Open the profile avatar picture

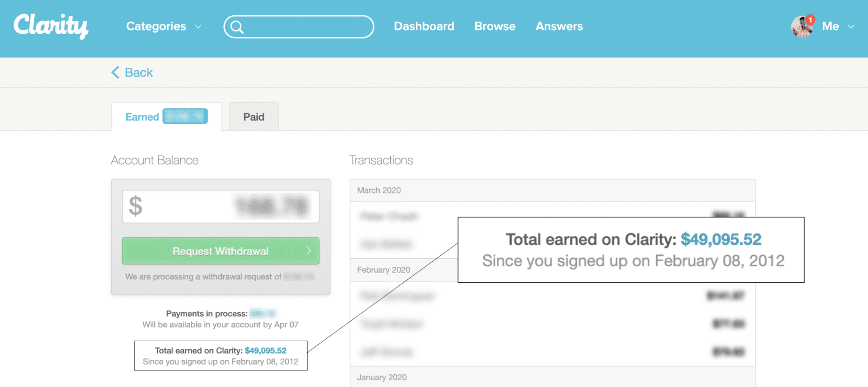click(x=801, y=27)
